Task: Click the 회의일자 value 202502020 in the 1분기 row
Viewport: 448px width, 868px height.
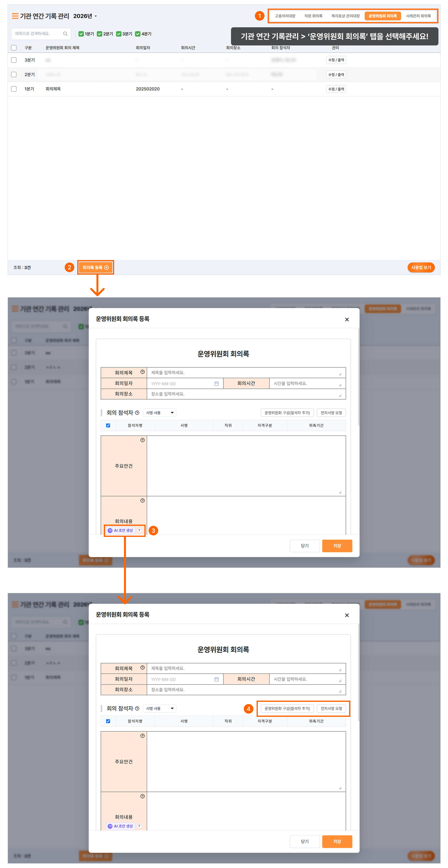Action: click(148, 89)
